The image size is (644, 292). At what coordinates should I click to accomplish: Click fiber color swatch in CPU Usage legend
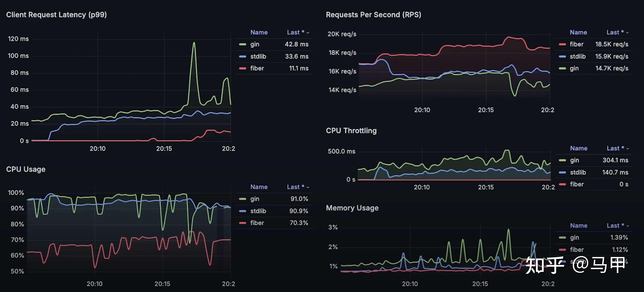click(x=242, y=223)
